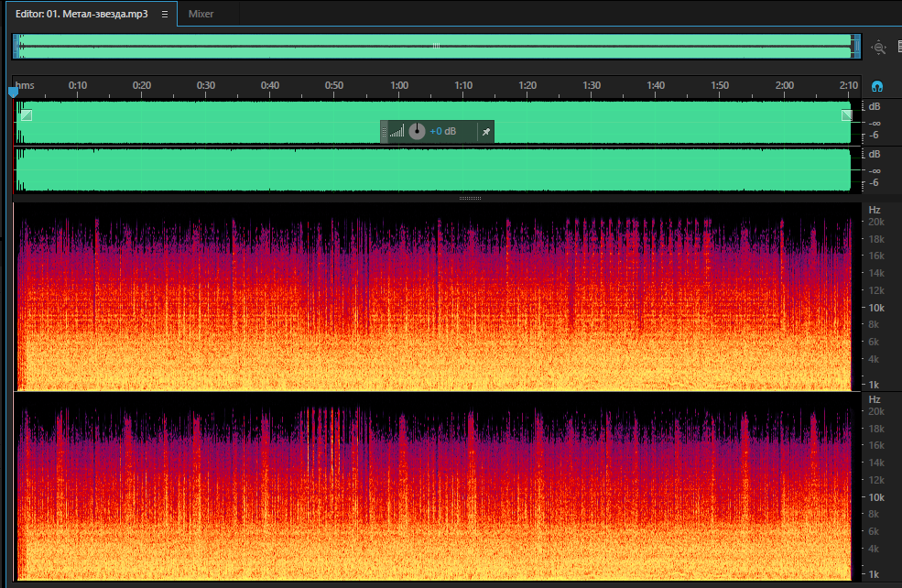Click the dB label of lower channel

[875, 154]
